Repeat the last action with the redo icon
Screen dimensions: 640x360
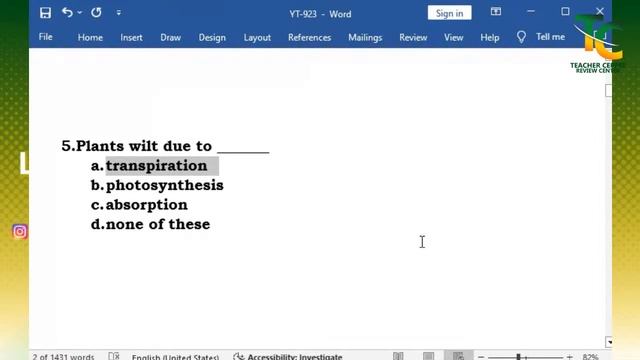tap(96, 13)
